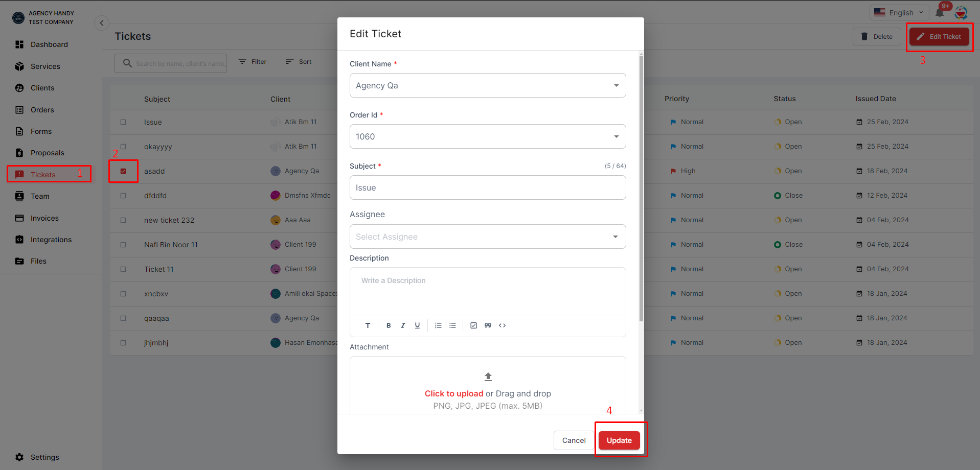
Task: Select the dfddfd ticket checkbox
Action: [x=123, y=196]
